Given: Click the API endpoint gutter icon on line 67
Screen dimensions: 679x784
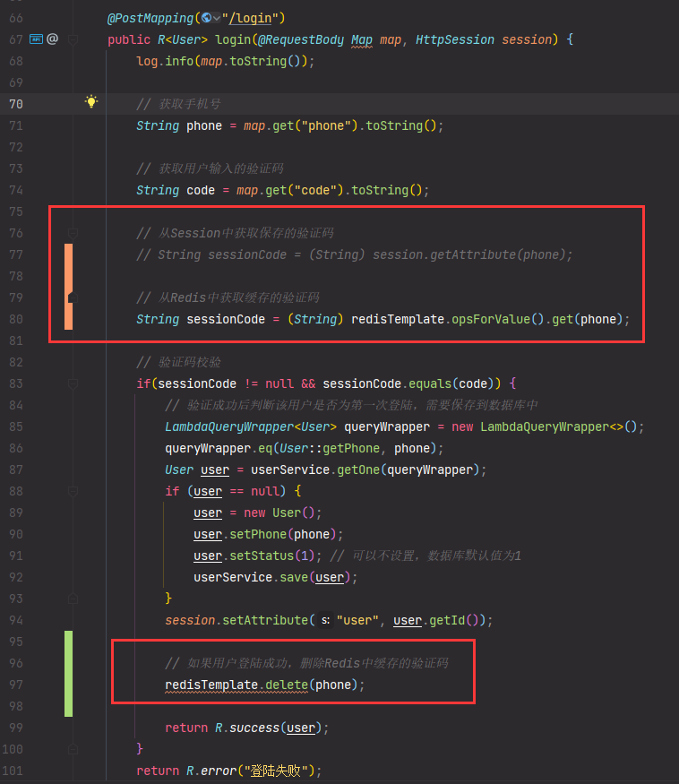Looking at the screenshot, I should tap(36, 39).
